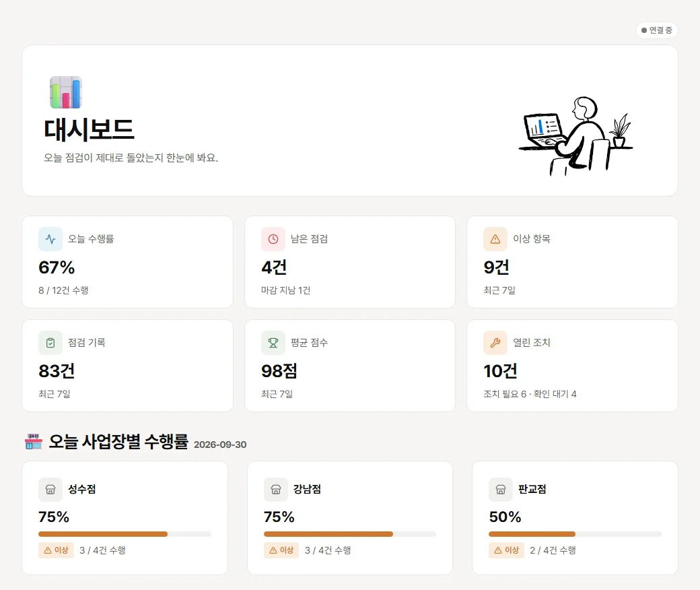
Task: Click the 강남점 store name
Action: (307, 489)
